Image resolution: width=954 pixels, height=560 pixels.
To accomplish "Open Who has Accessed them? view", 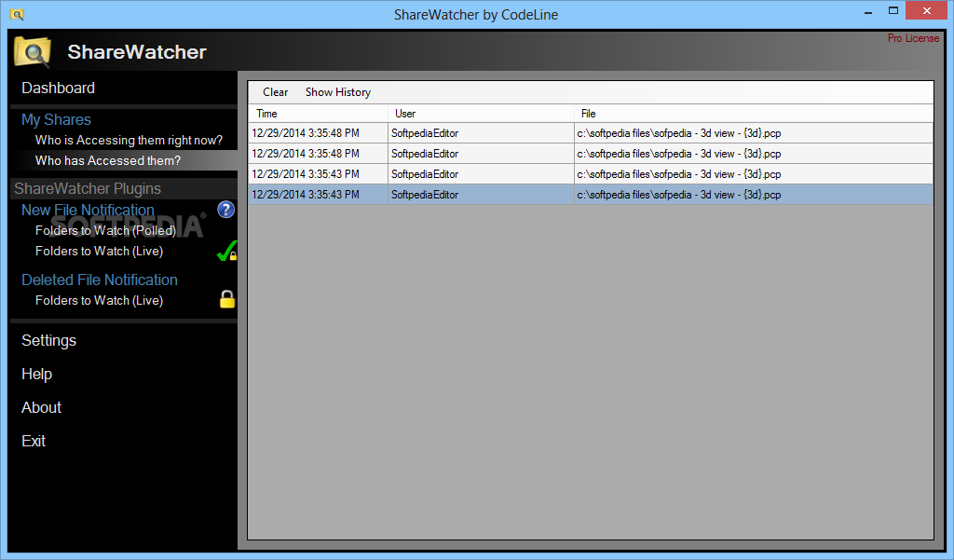I will coord(108,160).
